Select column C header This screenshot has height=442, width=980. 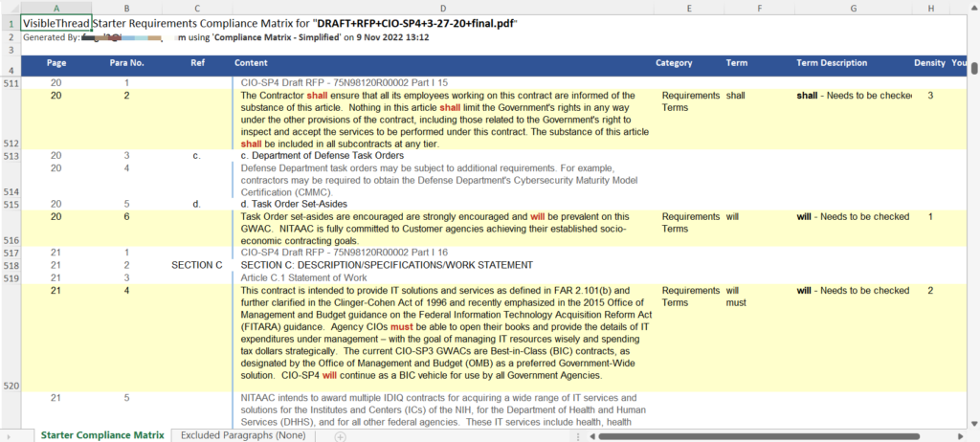click(197, 8)
